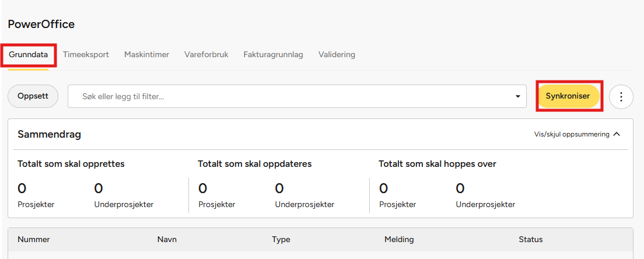Collapse summary using the chevron up icon
This screenshot has width=644, height=259.
(x=617, y=134)
